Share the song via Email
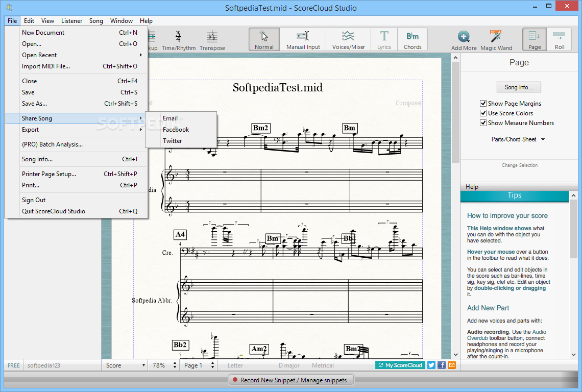Image resolution: width=582 pixels, height=392 pixels. pos(181,118)
